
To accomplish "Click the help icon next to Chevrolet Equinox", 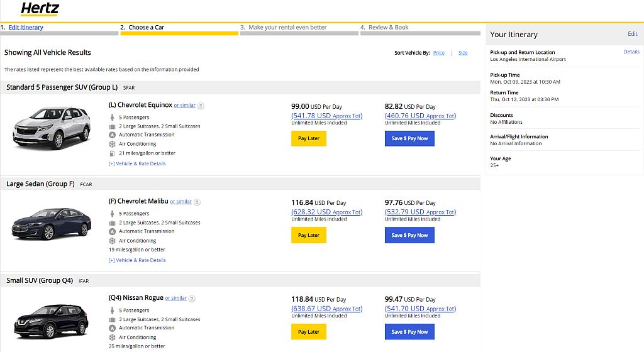I will tap(201, 106).
